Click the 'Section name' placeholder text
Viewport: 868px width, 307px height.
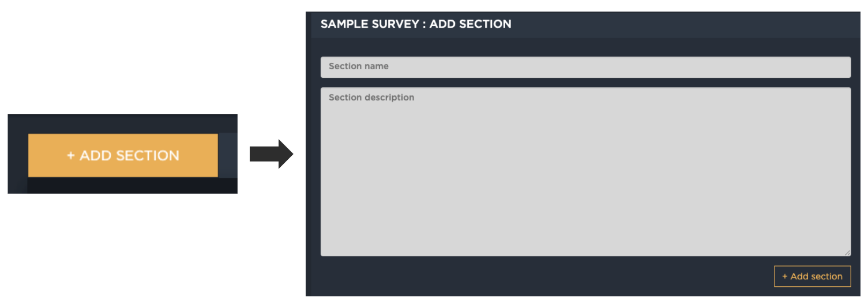[x=358, y=66]
